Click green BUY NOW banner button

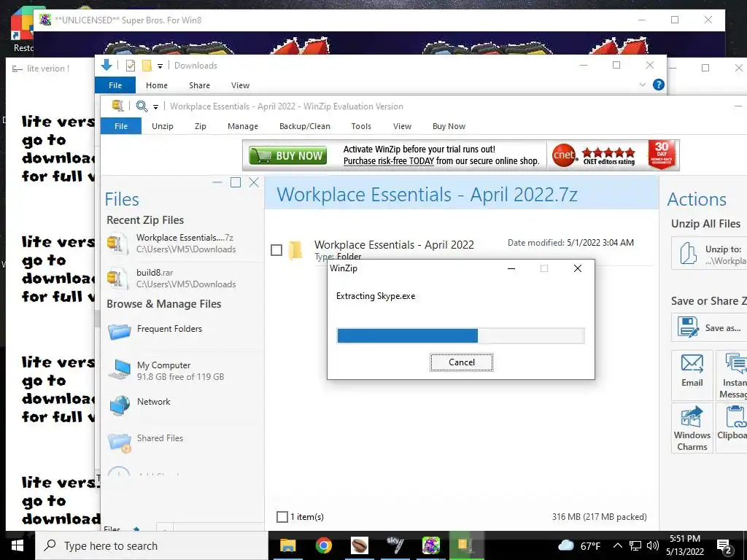pyautogui.click(x=287, y=156)
